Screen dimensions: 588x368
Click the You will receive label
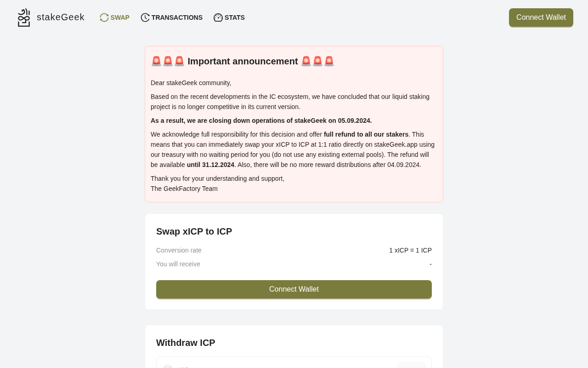pyautogui.click(x=178, y=264)
